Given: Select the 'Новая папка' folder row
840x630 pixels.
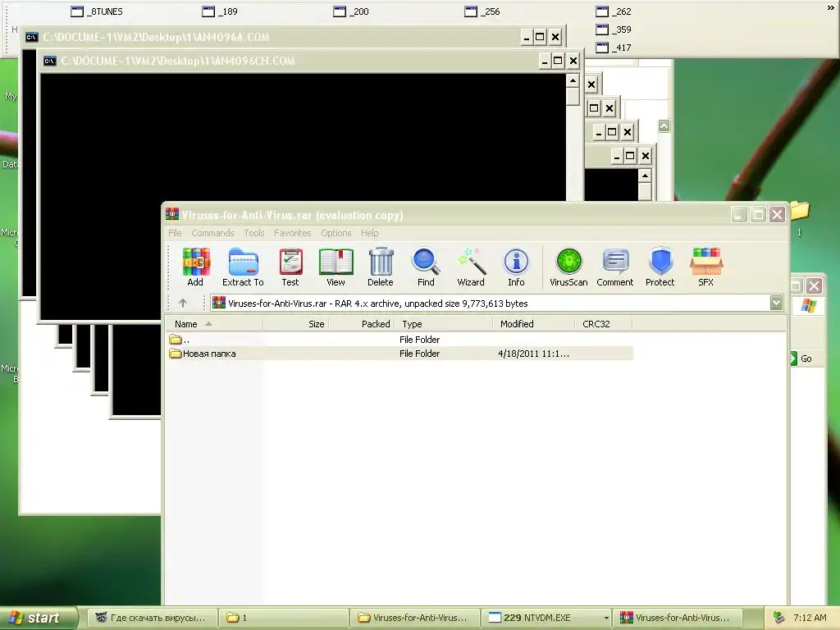Looking at the screenshot, I should [x=399, y=354].
